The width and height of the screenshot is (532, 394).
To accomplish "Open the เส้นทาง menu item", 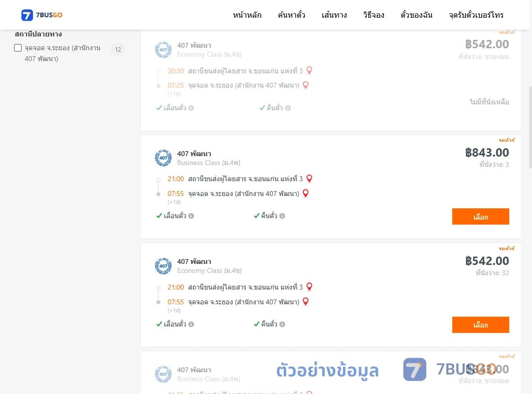I will click(x=334, y=15).
